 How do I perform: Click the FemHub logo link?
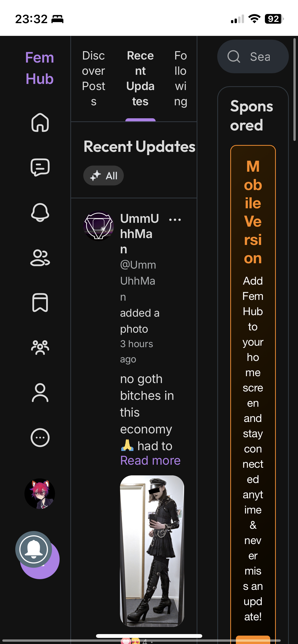click(x=39, y=68)
